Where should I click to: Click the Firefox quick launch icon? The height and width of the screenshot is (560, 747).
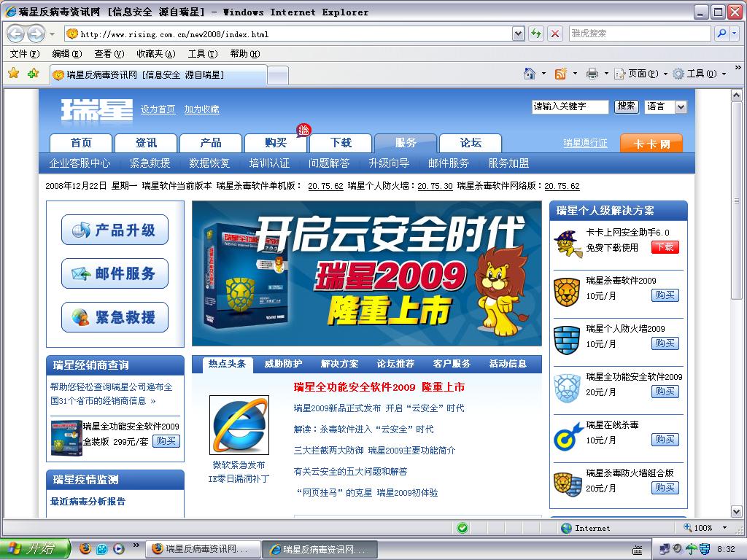point(85,548)
